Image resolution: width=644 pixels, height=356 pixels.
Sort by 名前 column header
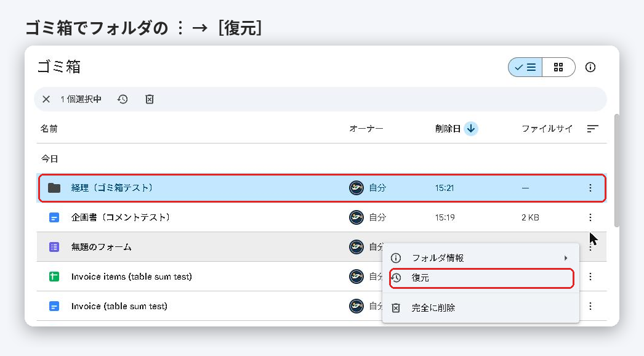coord(49,129)
